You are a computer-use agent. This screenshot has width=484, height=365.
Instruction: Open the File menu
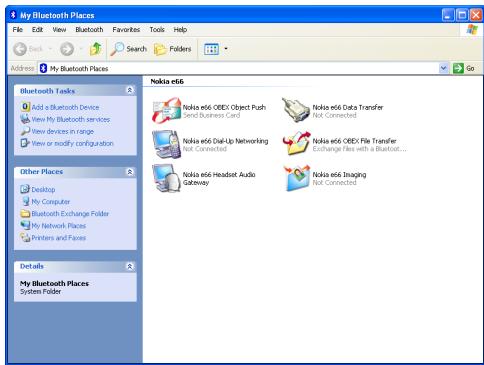(x=17, y=30)
